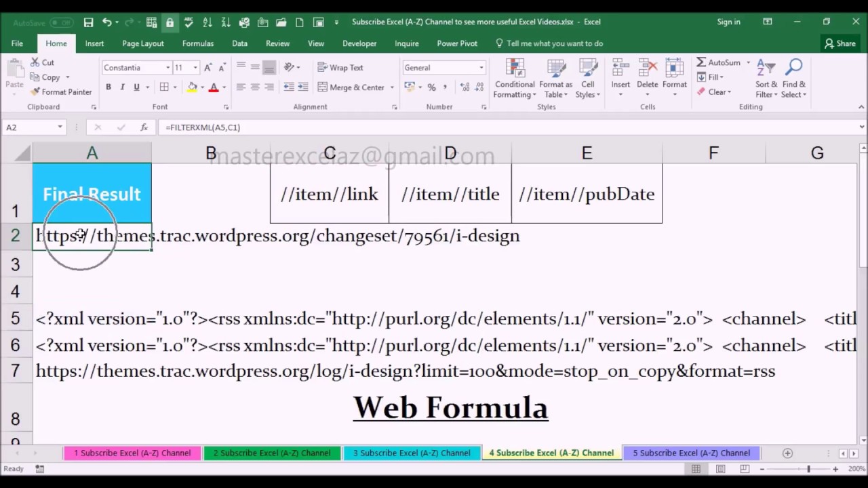This screenshot has height=488, width=868.
Task: Open the Power Pivot tab
Action: pos(457,43)
